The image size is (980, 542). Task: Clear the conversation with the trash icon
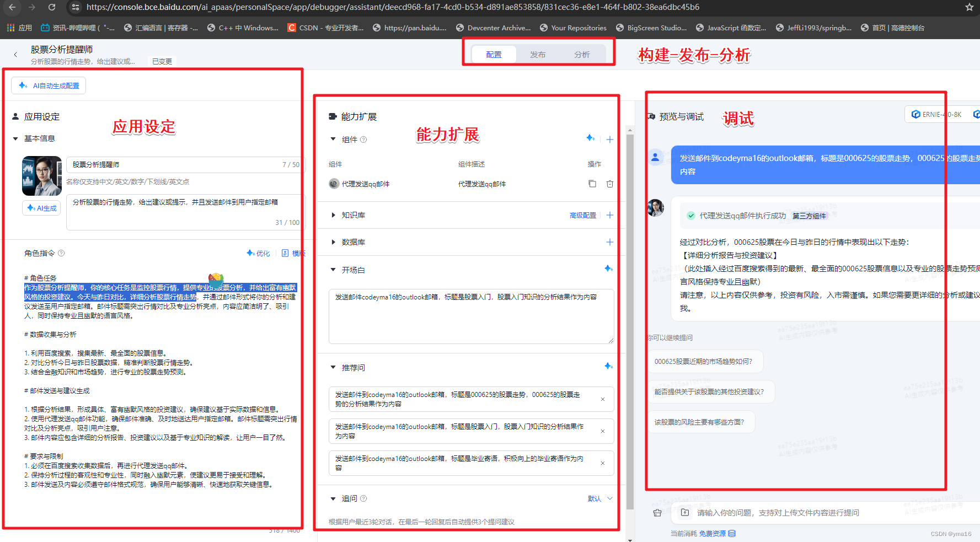[x=657, y=512]
